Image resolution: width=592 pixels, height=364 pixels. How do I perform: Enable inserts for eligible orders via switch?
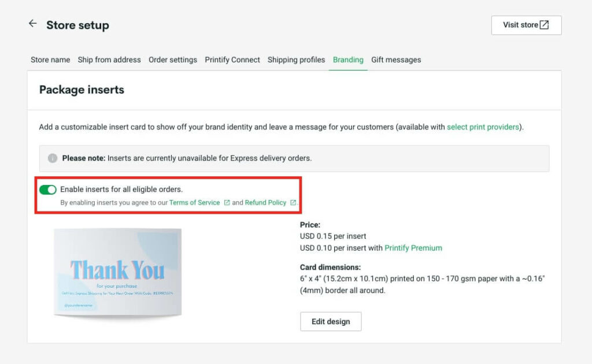pos(47,189)
